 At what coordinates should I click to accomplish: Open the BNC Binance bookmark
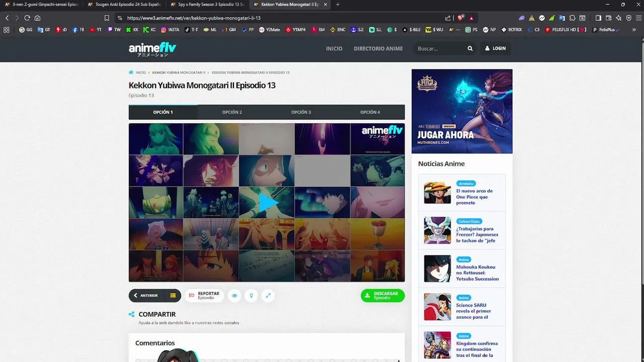[338, 30]
